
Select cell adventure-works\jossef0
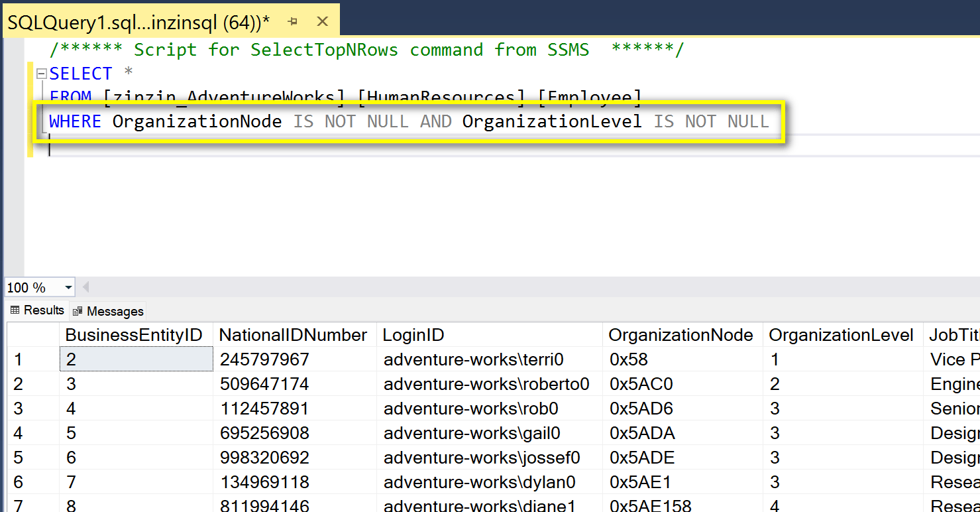pos(490,458)
